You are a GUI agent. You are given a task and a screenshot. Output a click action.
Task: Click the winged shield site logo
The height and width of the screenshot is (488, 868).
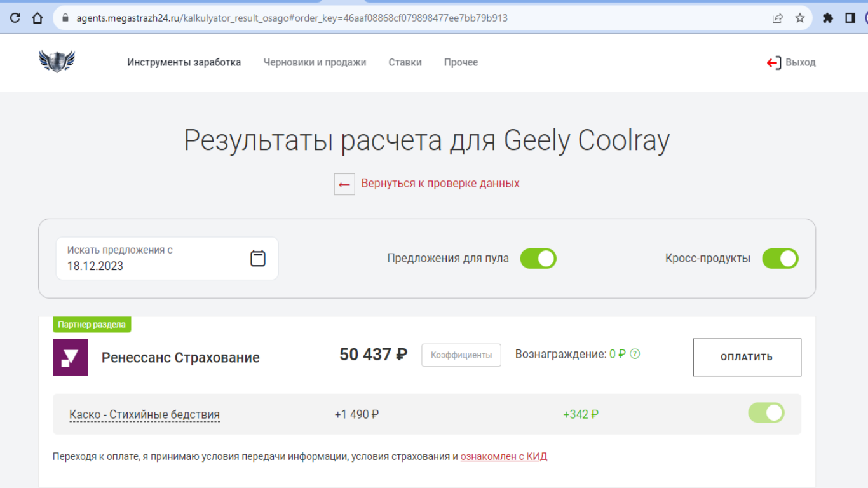click(x=57, y=61)
